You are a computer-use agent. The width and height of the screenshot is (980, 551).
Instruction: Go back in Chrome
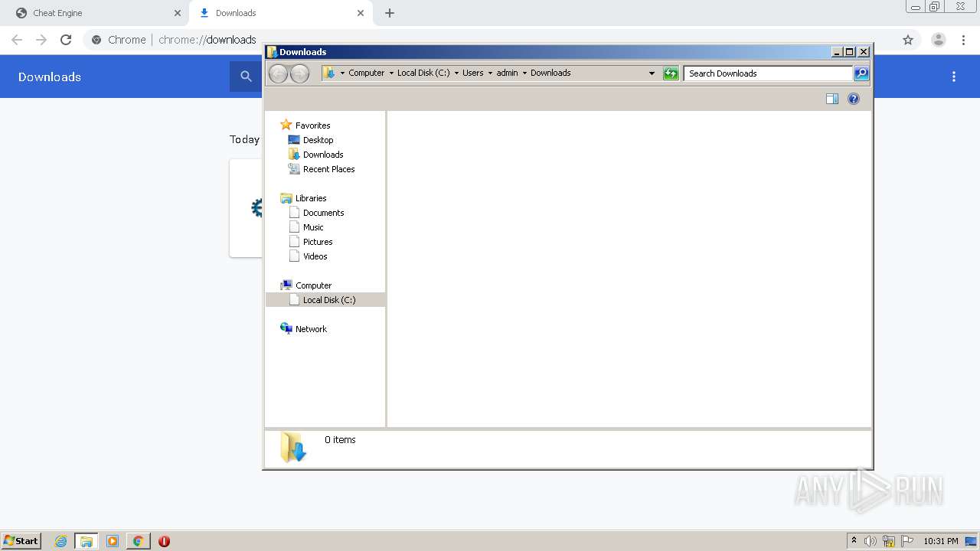(x=17, y=40)
